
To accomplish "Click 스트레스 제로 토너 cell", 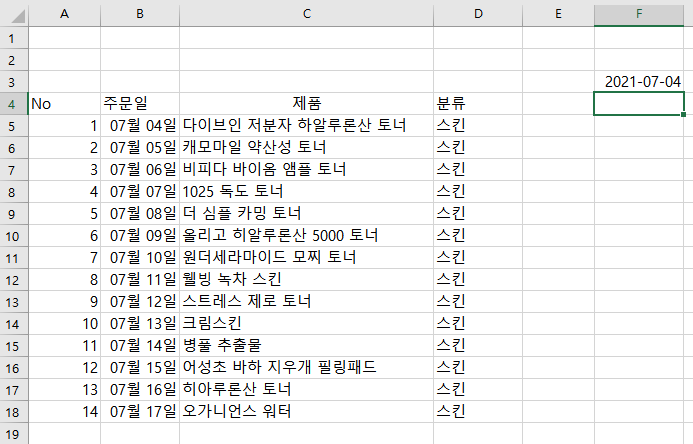I will [x=306, y=302].
